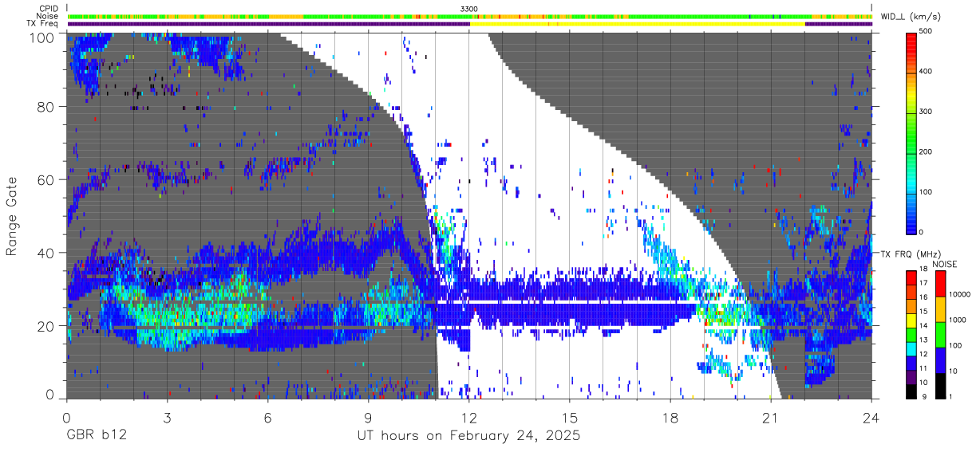Click the x-axis hour label 24
Screen dimensions: 980x452
tap(871, 417)
